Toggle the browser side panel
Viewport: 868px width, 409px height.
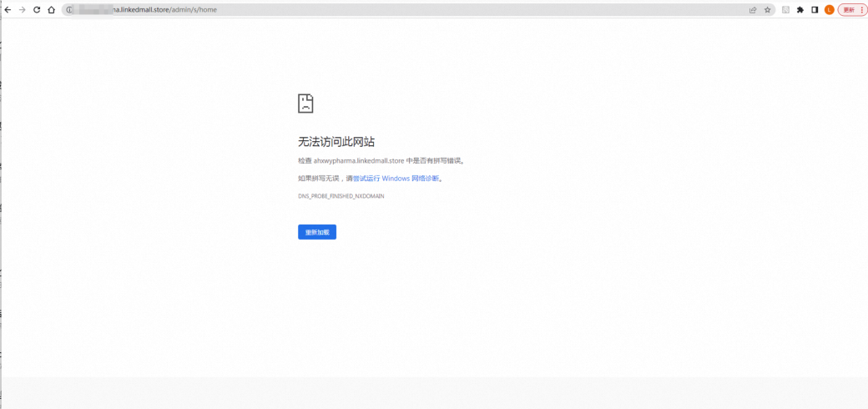click(815, 10)
